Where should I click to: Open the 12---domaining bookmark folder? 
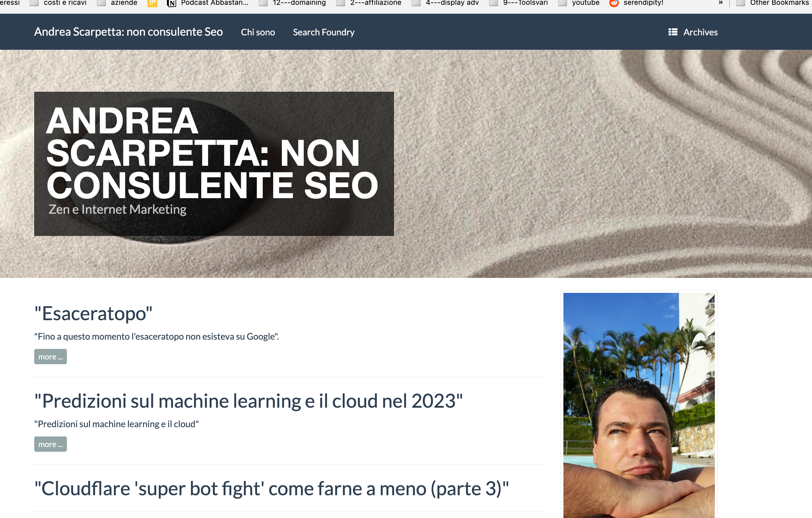click(292, 3)
